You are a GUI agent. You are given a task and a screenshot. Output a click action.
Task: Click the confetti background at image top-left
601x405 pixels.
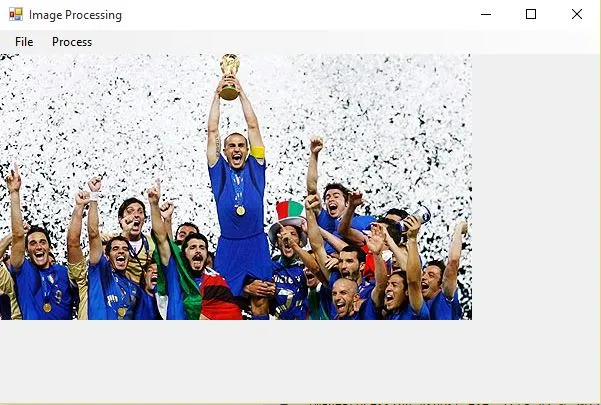pos(57,100)
